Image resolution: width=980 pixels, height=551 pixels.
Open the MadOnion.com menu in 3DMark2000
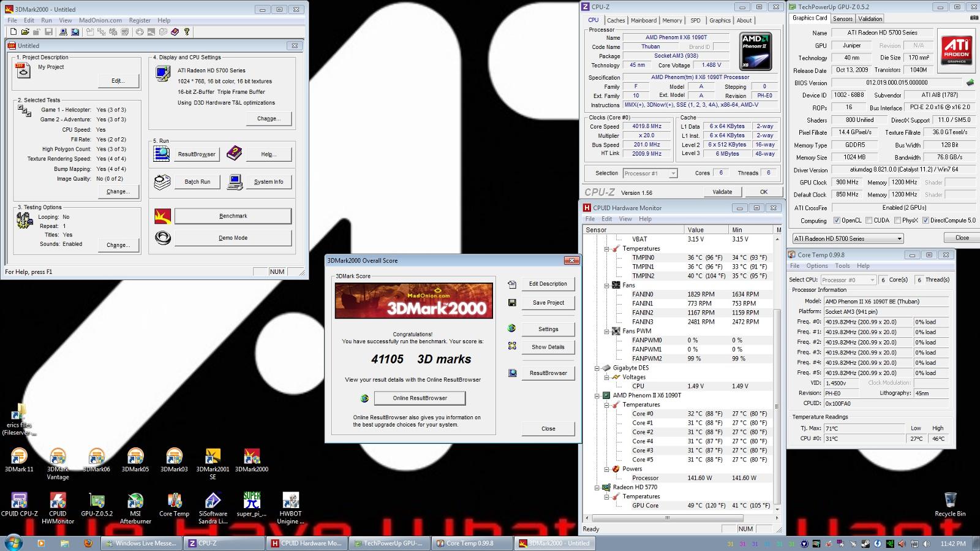[x=100, y=20]
